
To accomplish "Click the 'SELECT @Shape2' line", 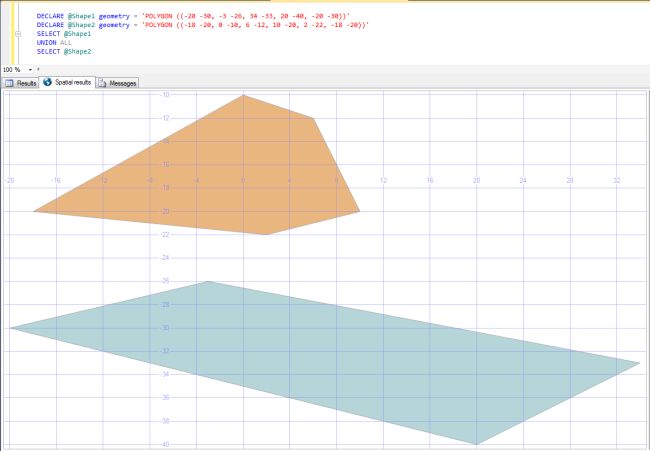I will pyautogui.click(x=64, y=51).
